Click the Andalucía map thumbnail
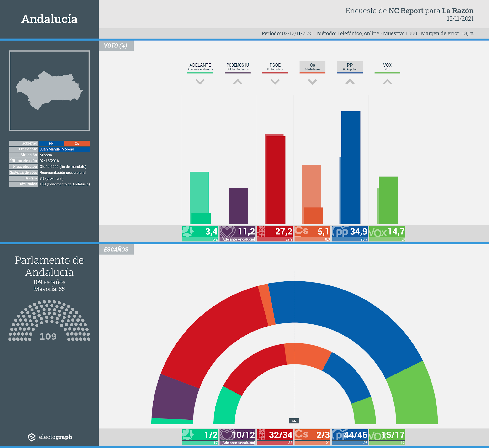Viewport: 489px width, 448px height. coord(49,90)
